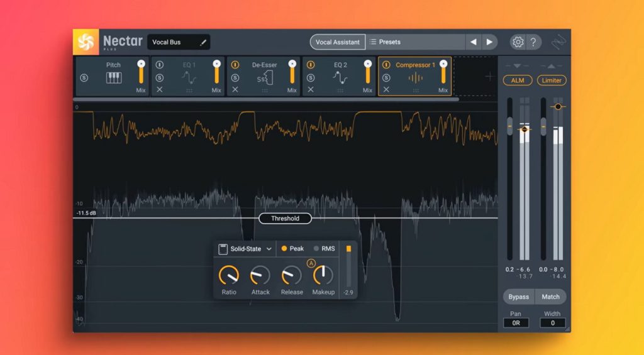Select the EQ 1 curve icon

189,77
